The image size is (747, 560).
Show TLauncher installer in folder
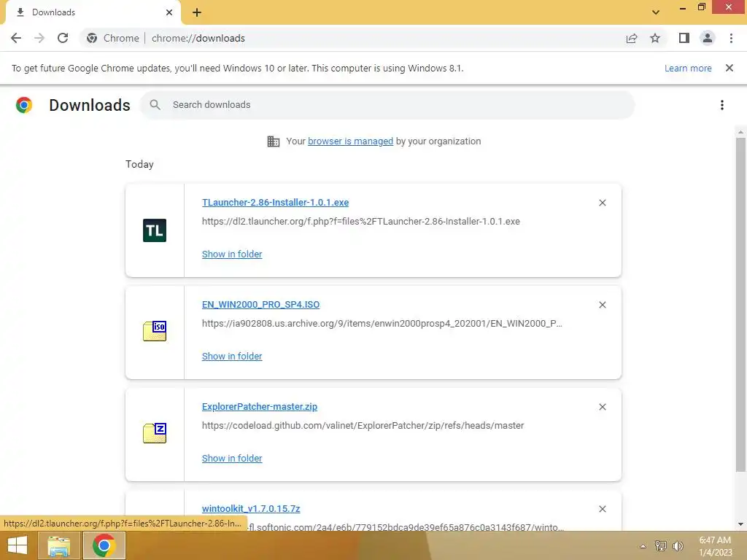click(x=232, y=254)
